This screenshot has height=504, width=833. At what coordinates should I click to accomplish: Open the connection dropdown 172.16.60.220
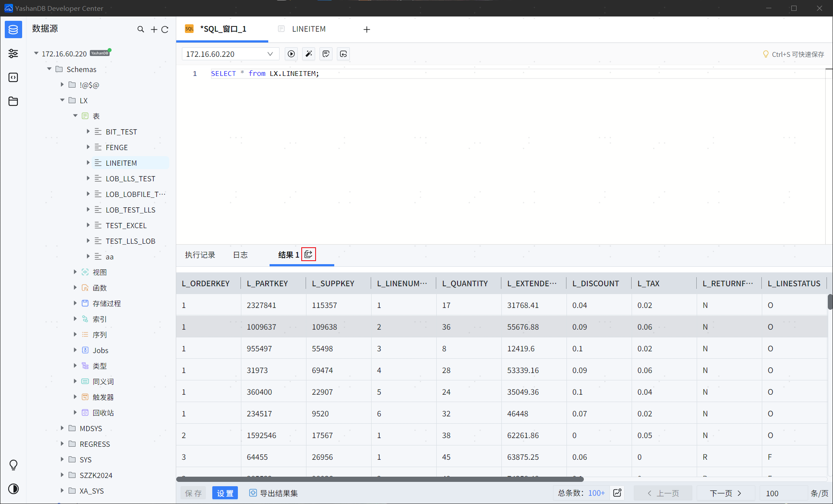(x=229, y=54)
